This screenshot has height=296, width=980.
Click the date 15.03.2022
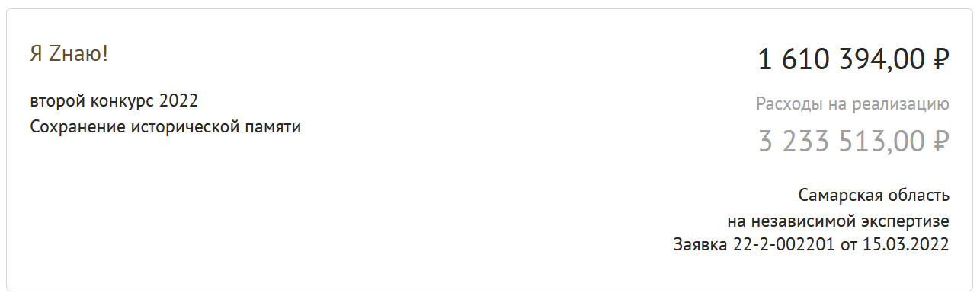click(x=906, y=245)
